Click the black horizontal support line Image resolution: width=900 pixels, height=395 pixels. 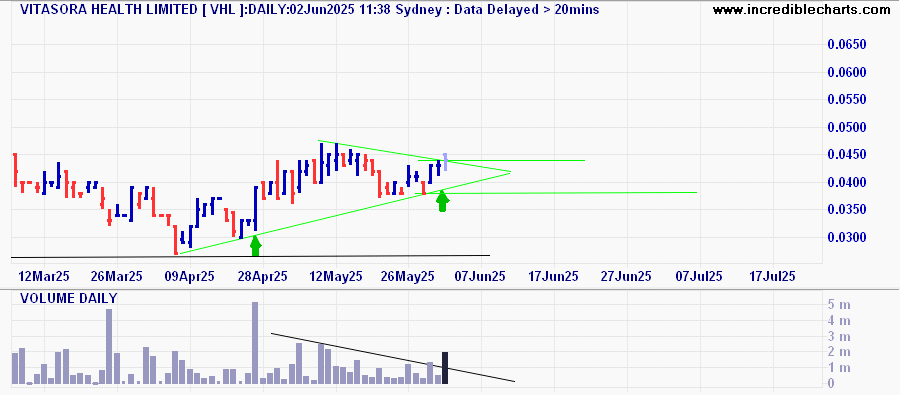point(251,256)
